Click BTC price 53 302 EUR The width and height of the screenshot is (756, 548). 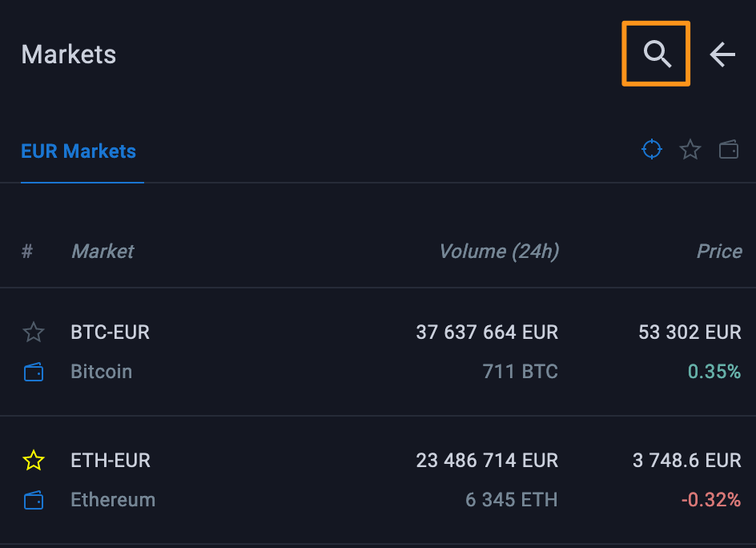coord(690,332)
